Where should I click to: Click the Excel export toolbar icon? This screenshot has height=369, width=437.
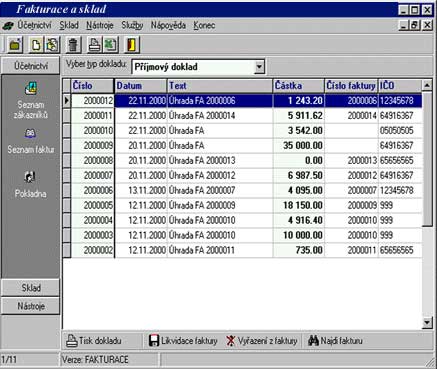[x=110, y=45]
